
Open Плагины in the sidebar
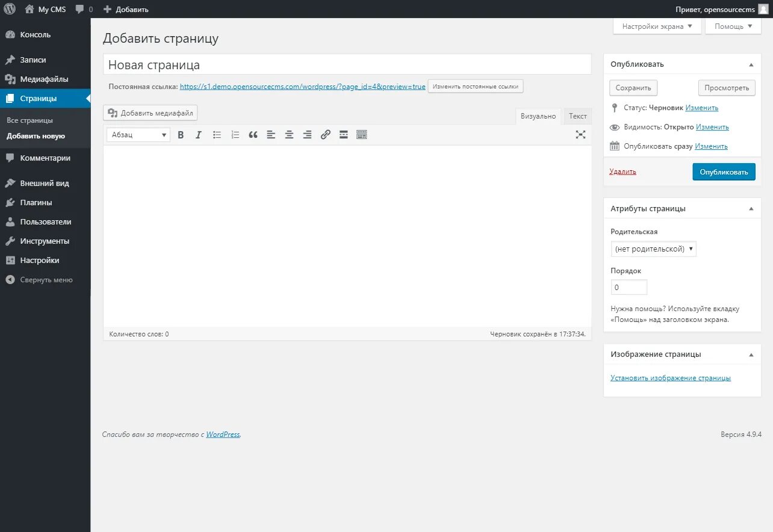click(x=45, y=202)
